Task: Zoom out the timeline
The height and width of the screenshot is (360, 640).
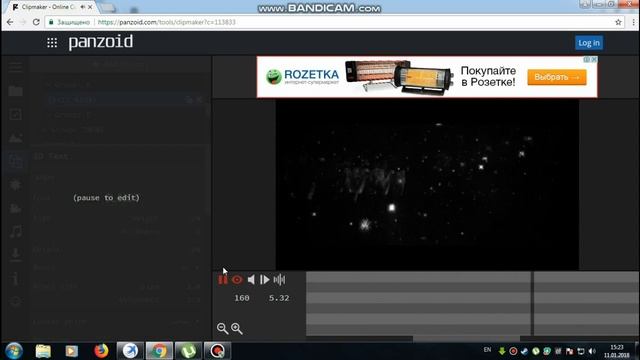Action: 222,328
